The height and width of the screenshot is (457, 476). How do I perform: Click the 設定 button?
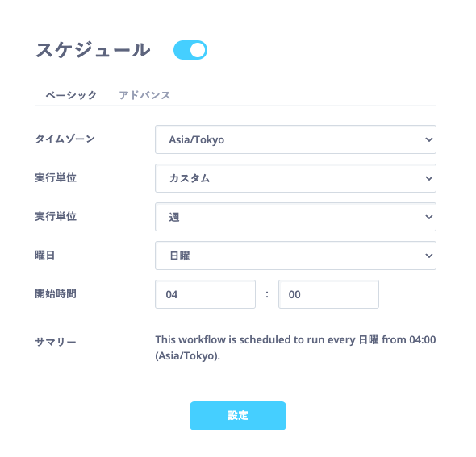coord(238,416)
